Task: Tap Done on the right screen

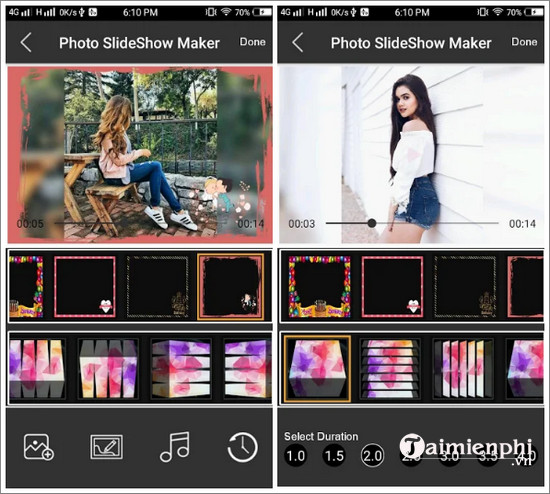Action: point(524,42)
